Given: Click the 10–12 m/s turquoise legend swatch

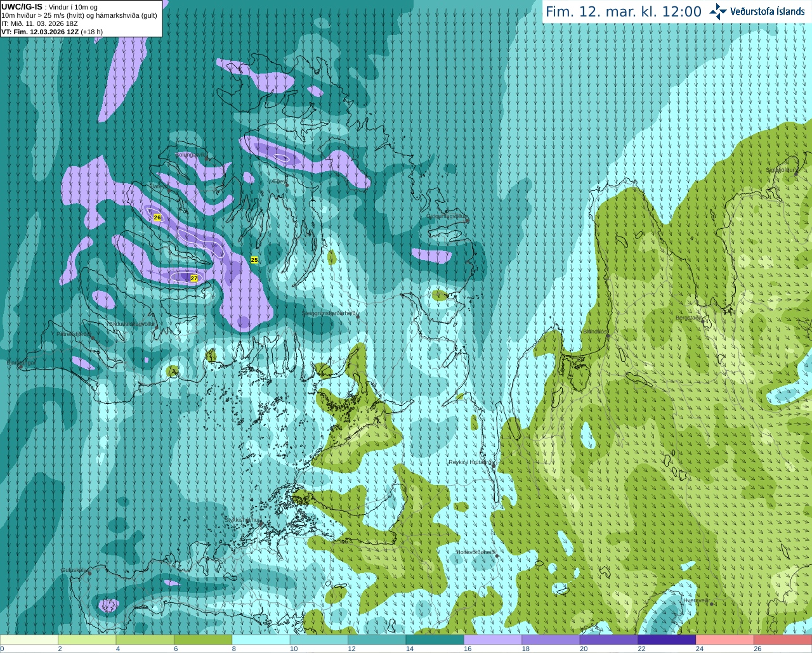Looking at the screenshot, I should click(x=319, y=640).
